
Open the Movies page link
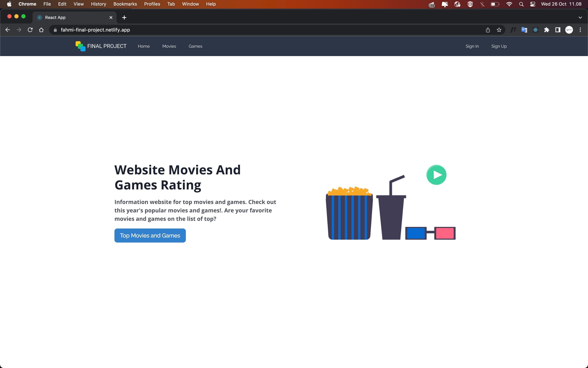pyautogui.click(x=169, y=46)
